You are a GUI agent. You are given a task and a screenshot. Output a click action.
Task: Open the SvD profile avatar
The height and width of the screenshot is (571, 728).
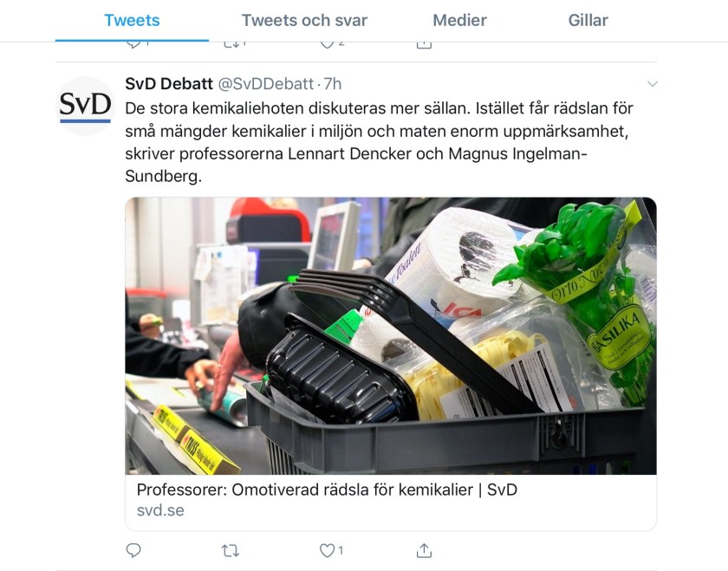86,107
